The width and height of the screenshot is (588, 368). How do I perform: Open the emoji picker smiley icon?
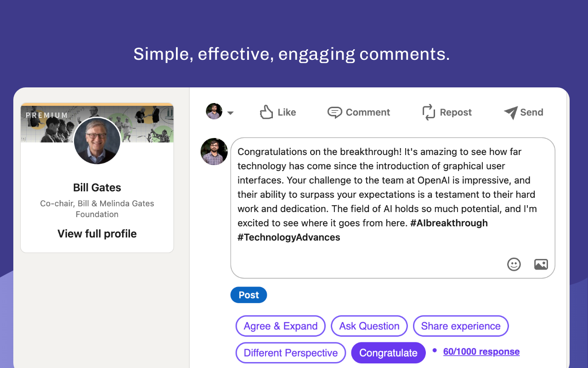[514, 264]
